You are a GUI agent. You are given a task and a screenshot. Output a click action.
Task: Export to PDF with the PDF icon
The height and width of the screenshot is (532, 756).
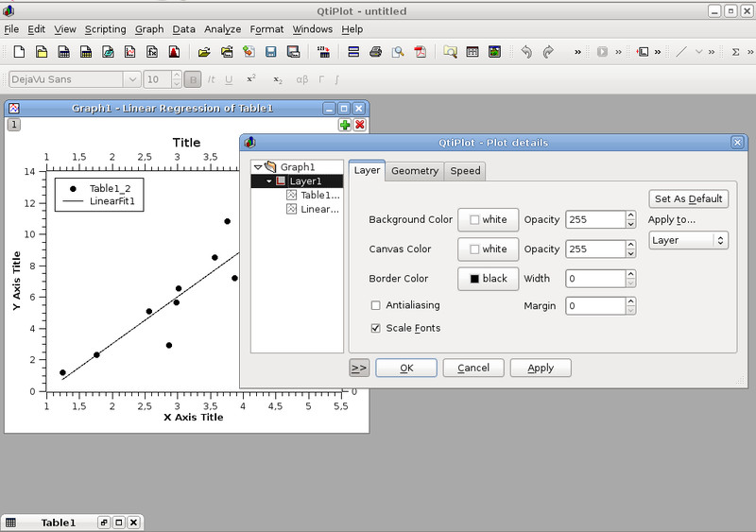421,52
